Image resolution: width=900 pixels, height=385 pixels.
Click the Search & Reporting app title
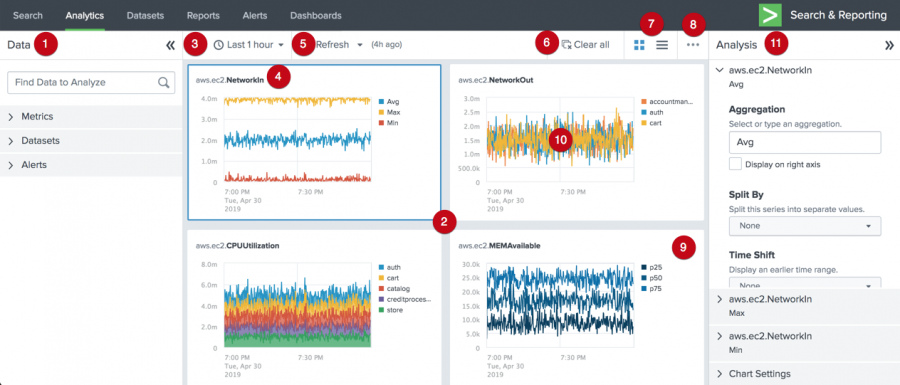[838, 15]
